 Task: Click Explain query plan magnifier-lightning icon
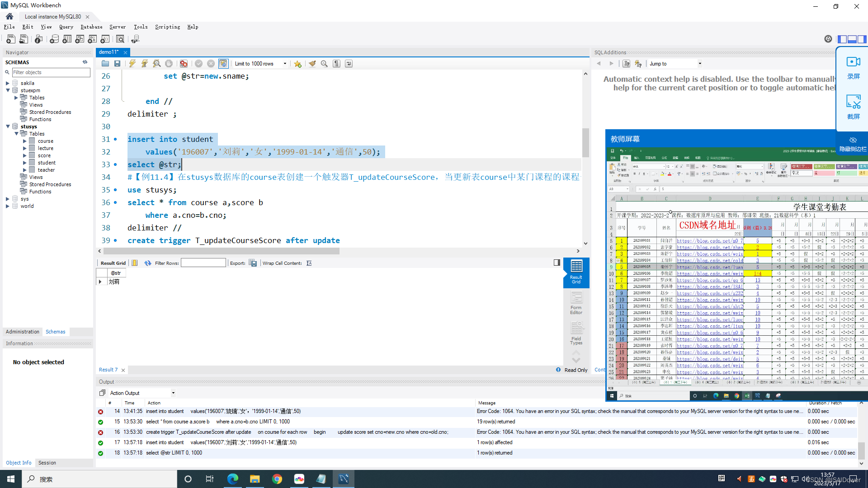click(x=156, y=64)
